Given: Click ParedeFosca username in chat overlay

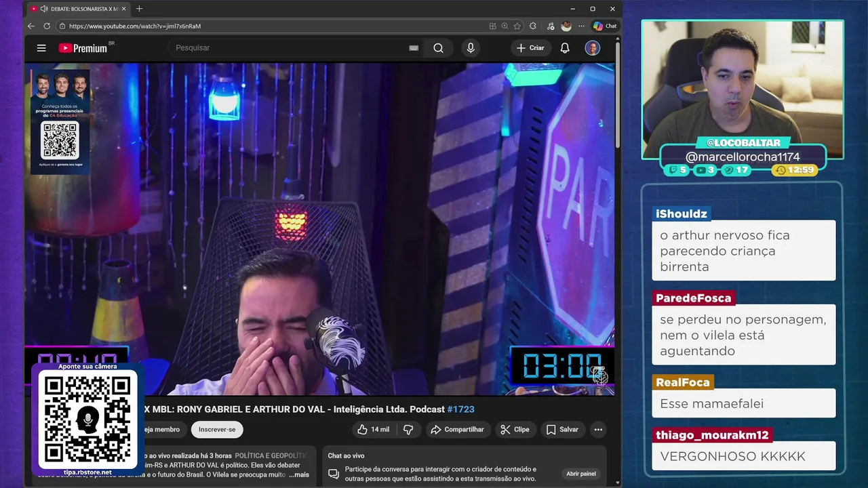Looking at the screenshot, I should tap(693, 298).
